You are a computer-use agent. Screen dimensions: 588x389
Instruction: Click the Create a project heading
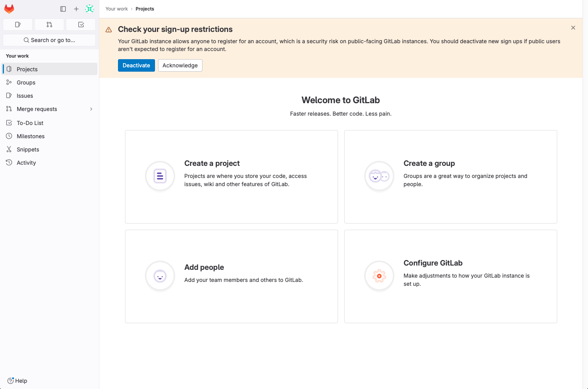pos(212,163)
